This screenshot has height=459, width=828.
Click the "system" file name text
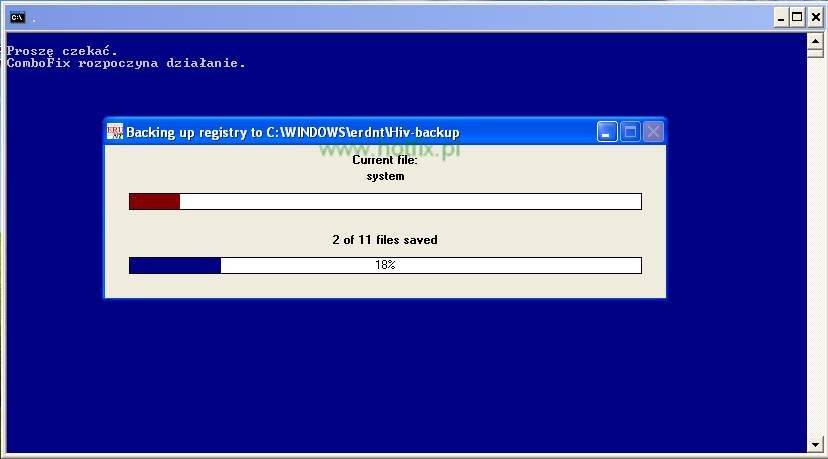point(385,176)
